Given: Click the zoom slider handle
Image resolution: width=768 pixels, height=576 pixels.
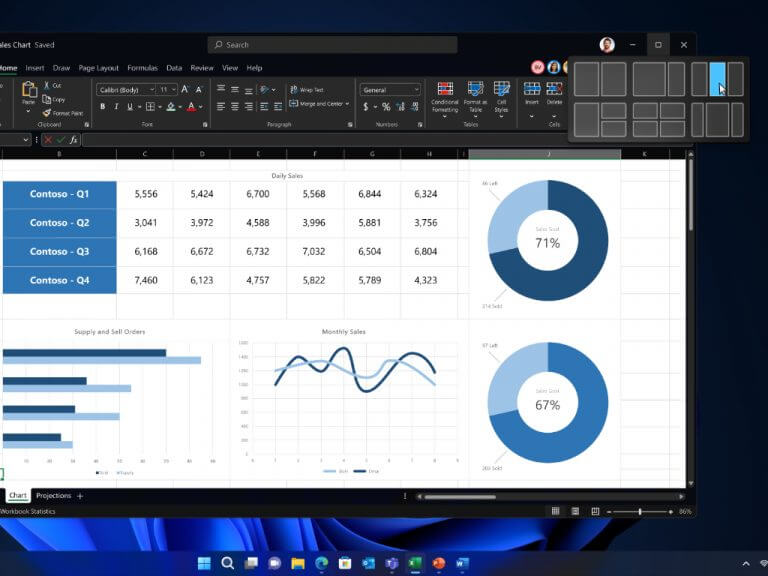Looking at the screenshot, I should (640, 511).
